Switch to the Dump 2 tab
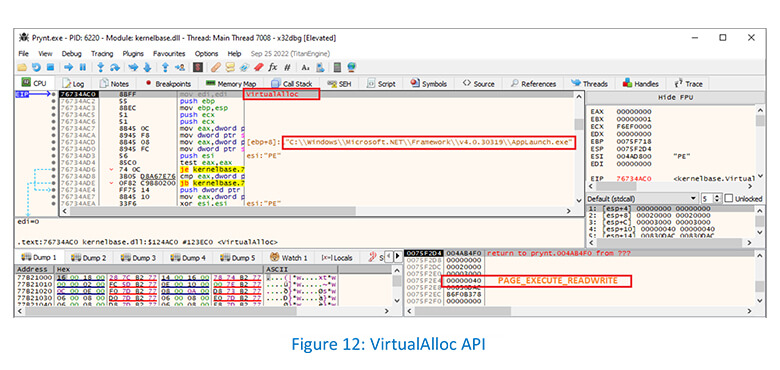The width and height of the screenshot is (780, 370). click(89, 258)
